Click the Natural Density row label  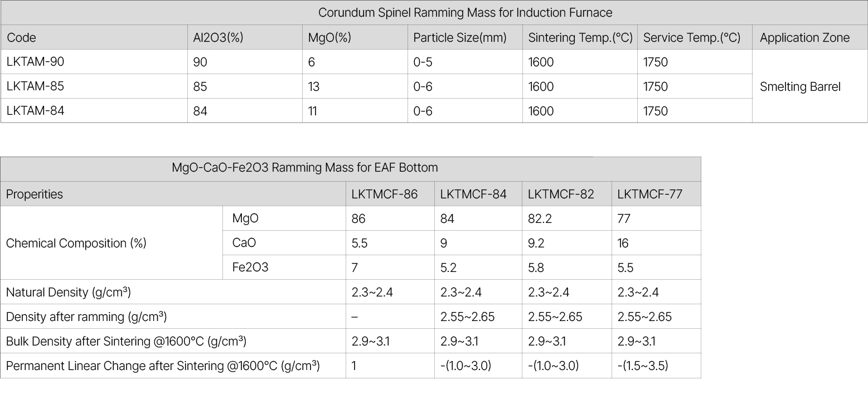(x=69, y=292)
